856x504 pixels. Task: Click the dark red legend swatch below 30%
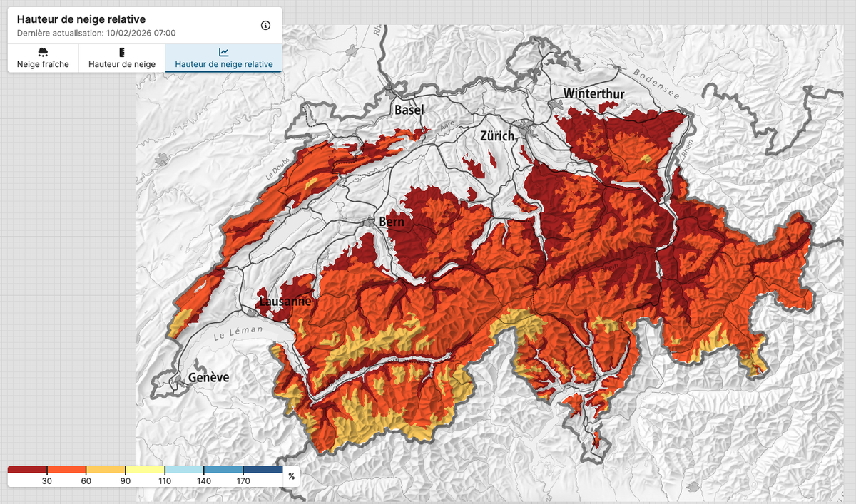pyautogui.click(x=27, y=470)
